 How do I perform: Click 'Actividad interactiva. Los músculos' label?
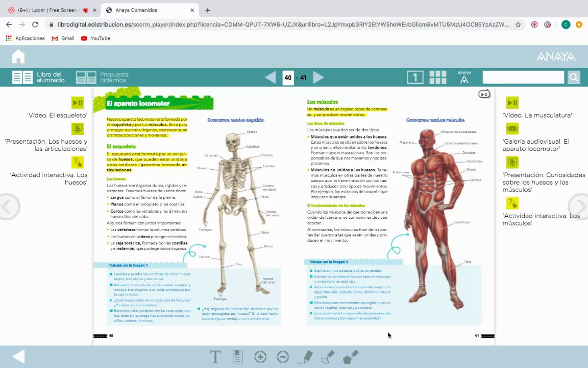541,219
